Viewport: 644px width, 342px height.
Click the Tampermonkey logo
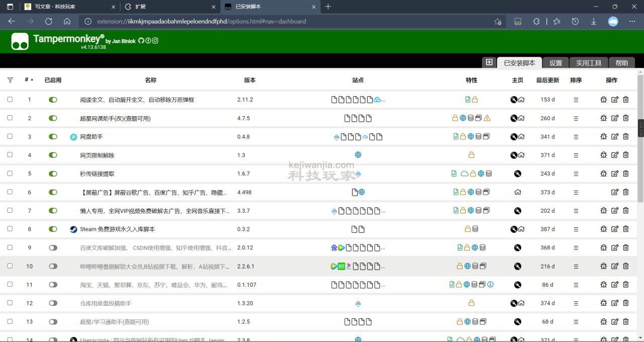pos(20,41)
